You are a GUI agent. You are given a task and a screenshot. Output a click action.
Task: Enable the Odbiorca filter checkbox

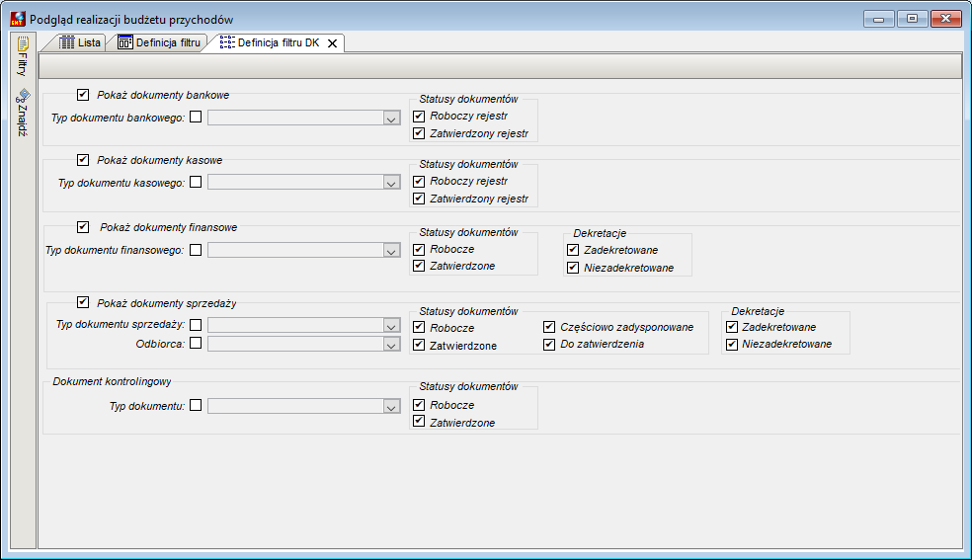coord(196,343)
